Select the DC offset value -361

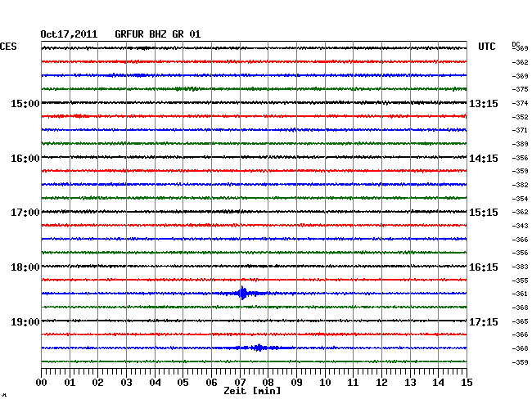[520, 294]
